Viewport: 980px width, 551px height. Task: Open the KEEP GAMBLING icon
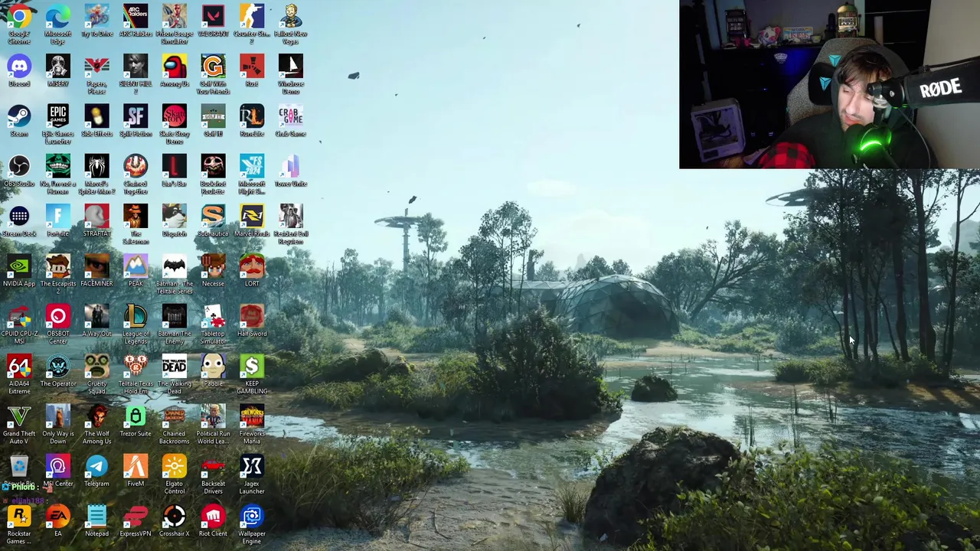[252, 374]
